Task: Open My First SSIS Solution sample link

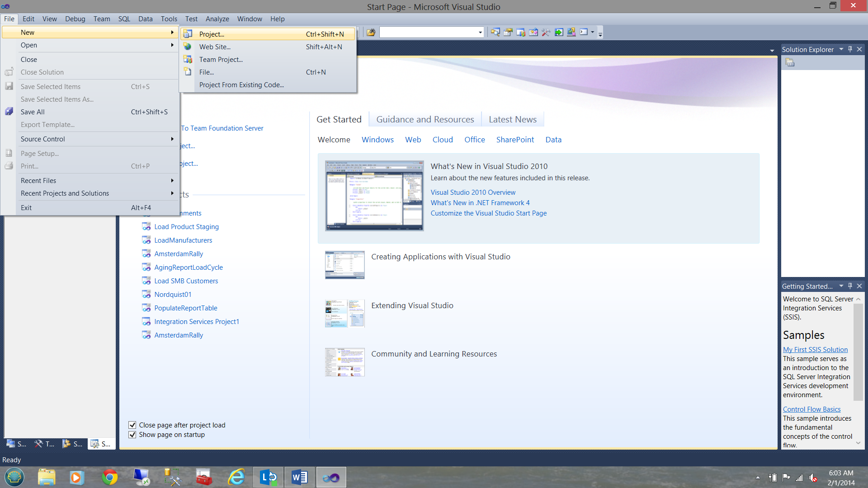Action: [815, 349]
